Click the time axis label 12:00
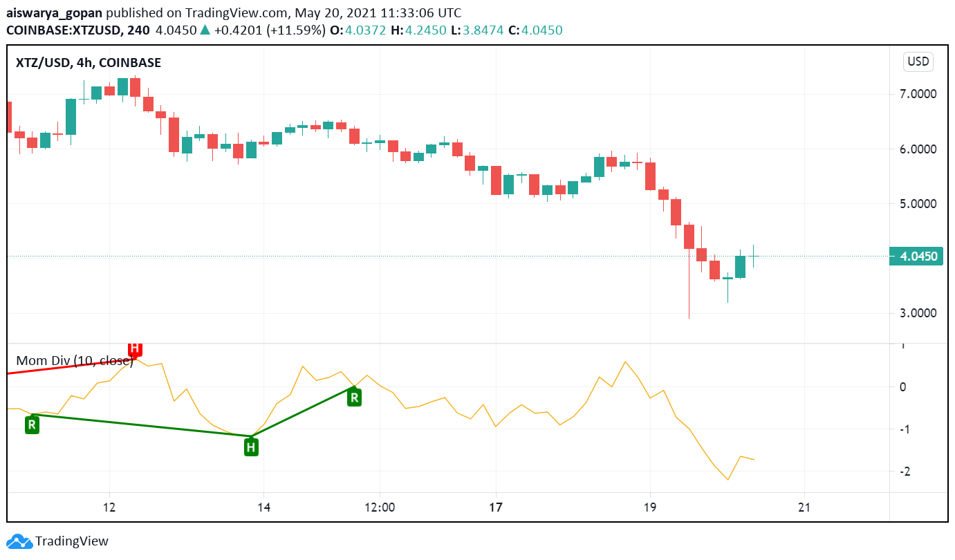Image resolution: width=955 pixels, height=560 pixels. point(380,507)
